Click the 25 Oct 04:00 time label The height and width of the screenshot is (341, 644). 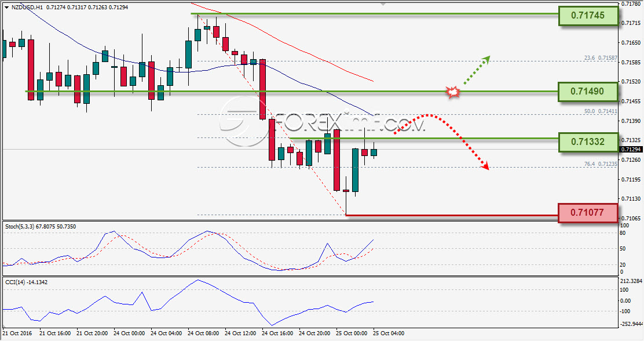[389, 333]
